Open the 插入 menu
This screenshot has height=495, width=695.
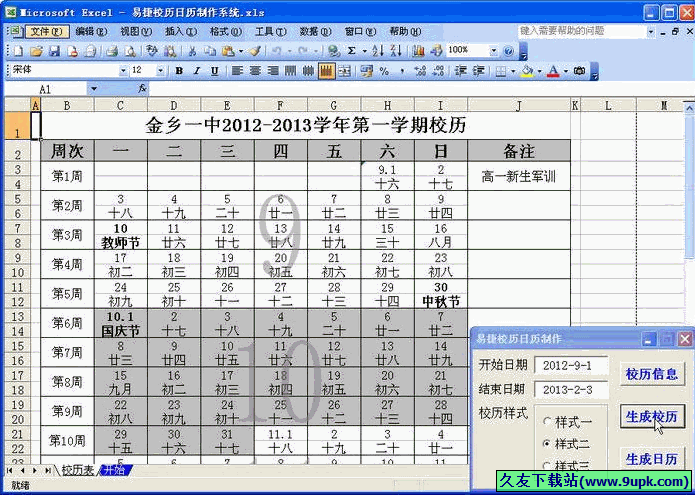[181, 31]
